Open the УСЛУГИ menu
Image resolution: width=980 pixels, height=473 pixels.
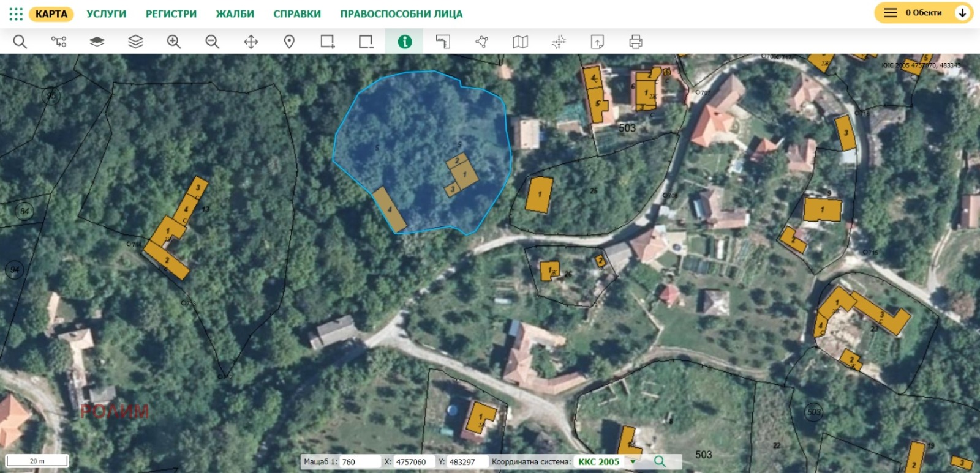(106, 13)
